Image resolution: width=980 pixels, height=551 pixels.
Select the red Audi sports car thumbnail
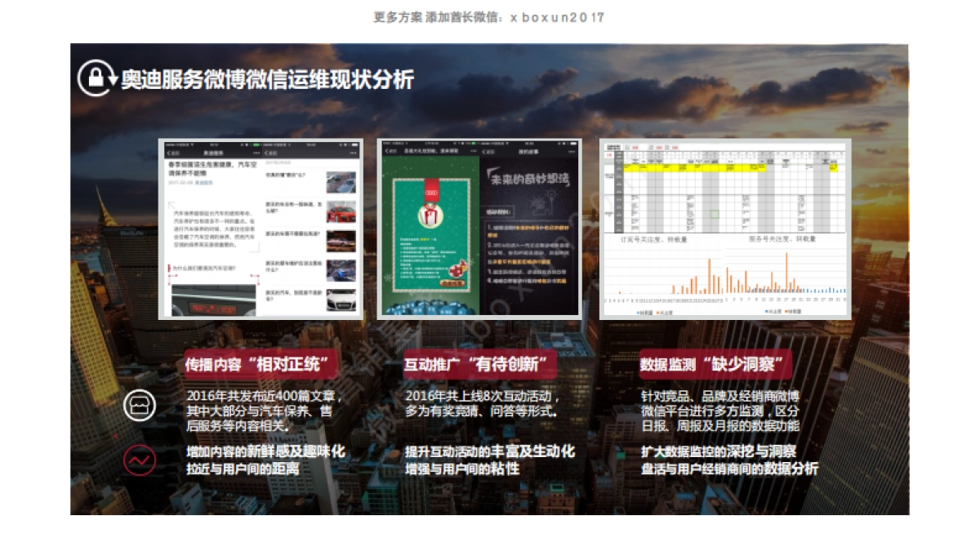(x=340, y=212)
